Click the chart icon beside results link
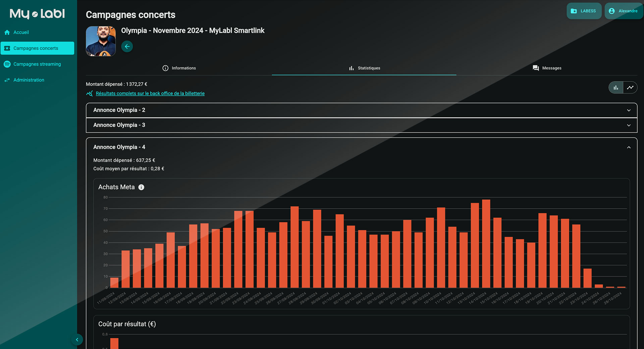The width and height of the screenshot is (644, 349). click(x=89, y=94)
